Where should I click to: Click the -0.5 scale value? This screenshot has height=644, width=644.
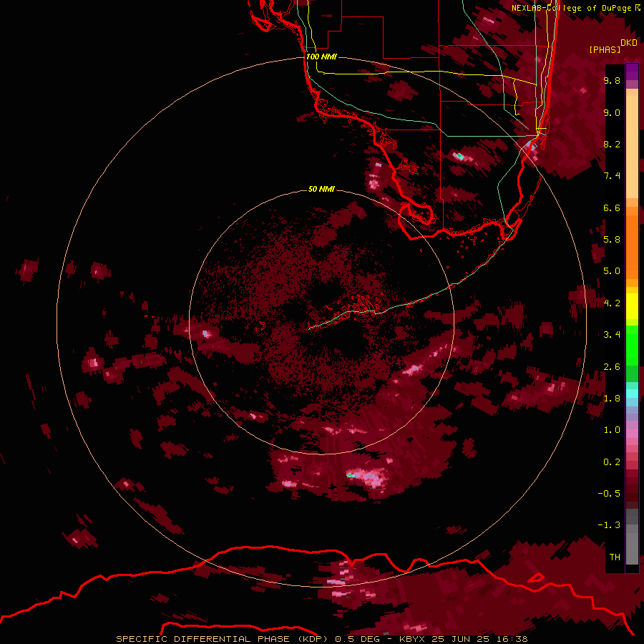[609, 494]
